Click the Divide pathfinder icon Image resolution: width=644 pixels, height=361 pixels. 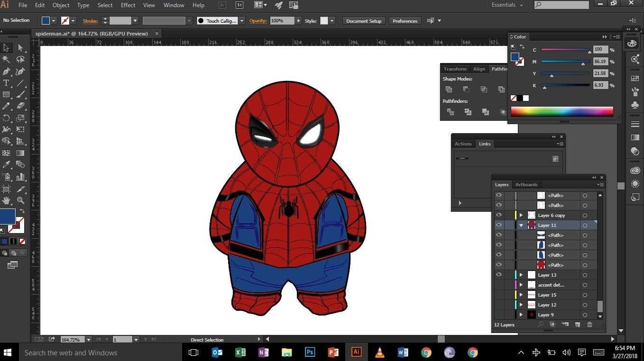pos(451,112)
